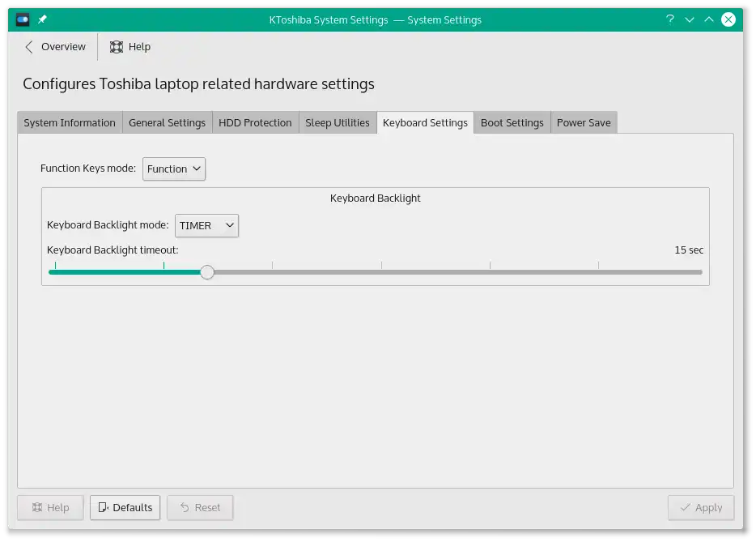Screen dimensions: 756x542
Task: Restore settings with the Defaults button
Action: point(125,507)
